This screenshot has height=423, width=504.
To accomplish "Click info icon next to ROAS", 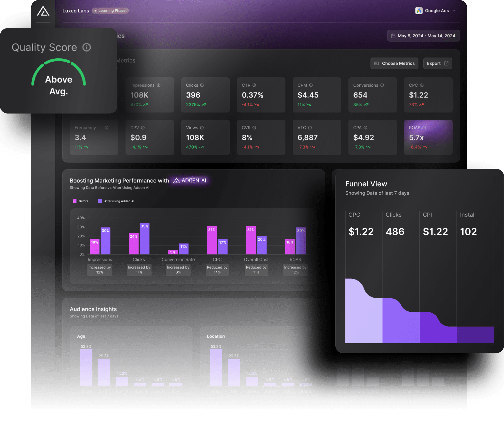I will coord(424,128).
